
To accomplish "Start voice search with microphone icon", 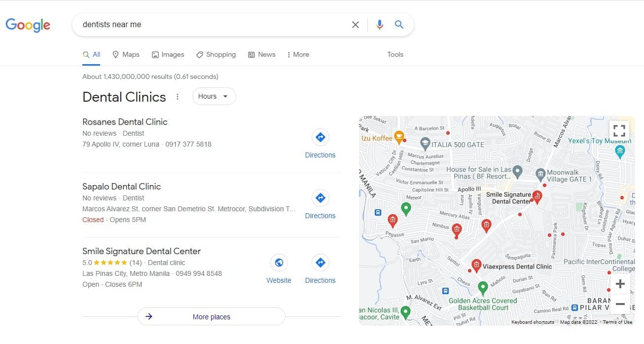I will [379, 25].
